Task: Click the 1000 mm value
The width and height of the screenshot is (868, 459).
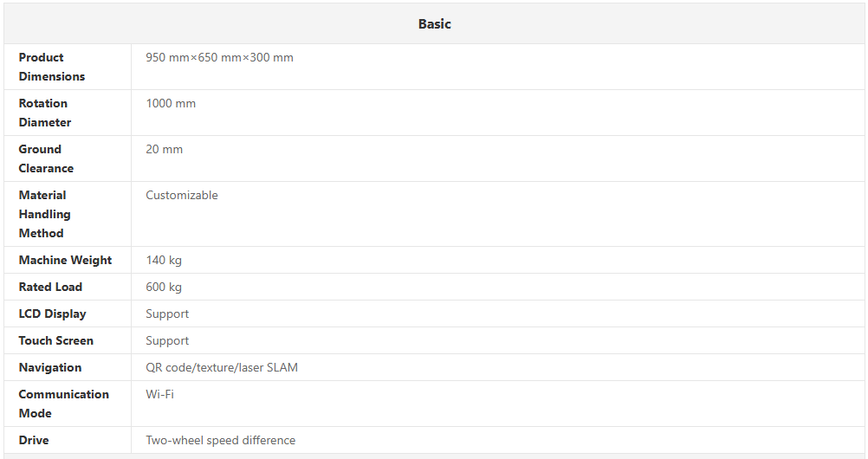Action: tap(171, 104)
